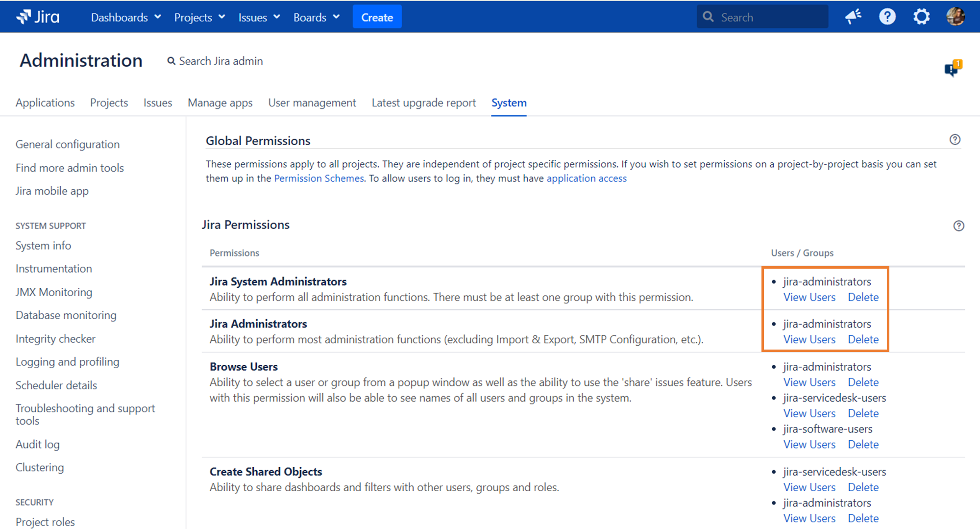The height and width of the screenshot is (529, 980).
Task: Open the Projects dropdown menu
Action: 198,17
